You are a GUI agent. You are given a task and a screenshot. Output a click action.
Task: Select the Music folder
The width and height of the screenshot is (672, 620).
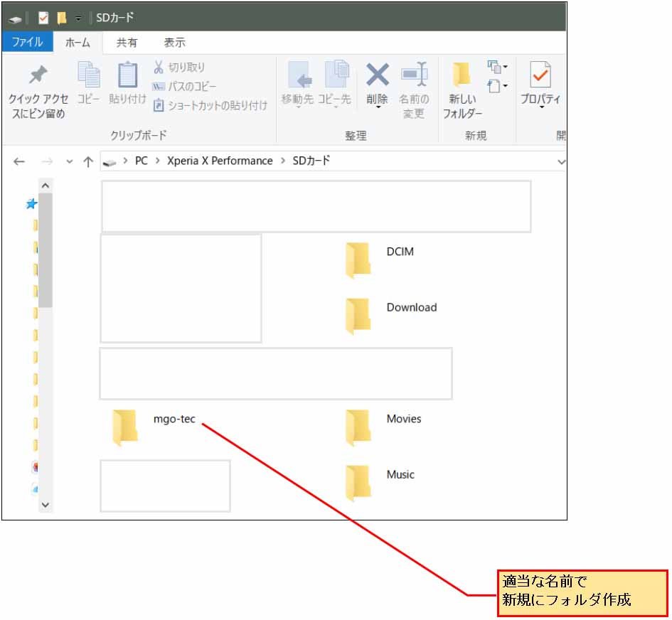[380, 483]
